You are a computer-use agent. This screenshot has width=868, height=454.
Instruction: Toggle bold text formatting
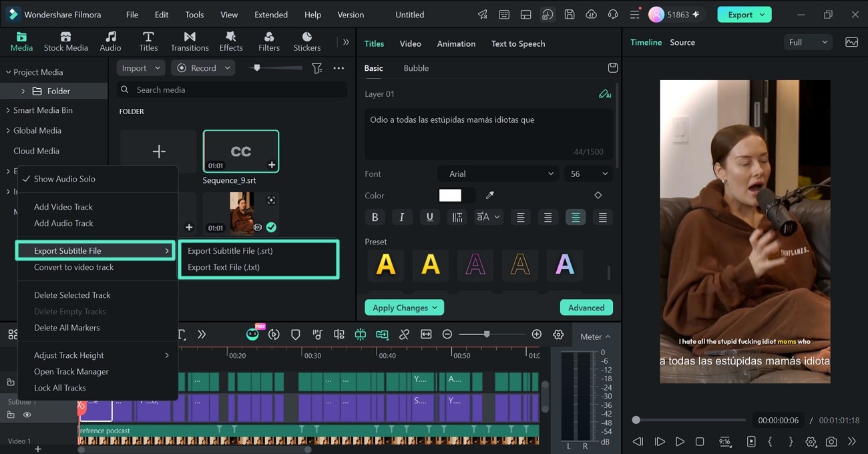click(375, 217)
